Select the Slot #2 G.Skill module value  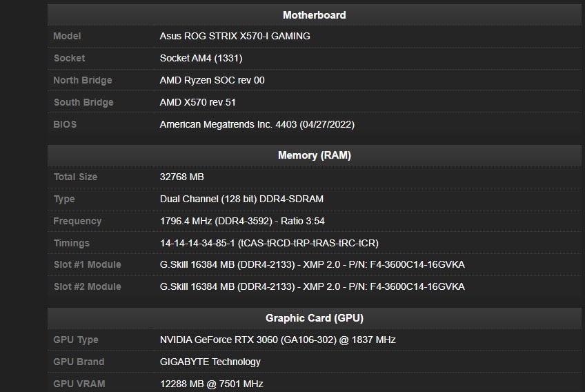tap(313, 286)
